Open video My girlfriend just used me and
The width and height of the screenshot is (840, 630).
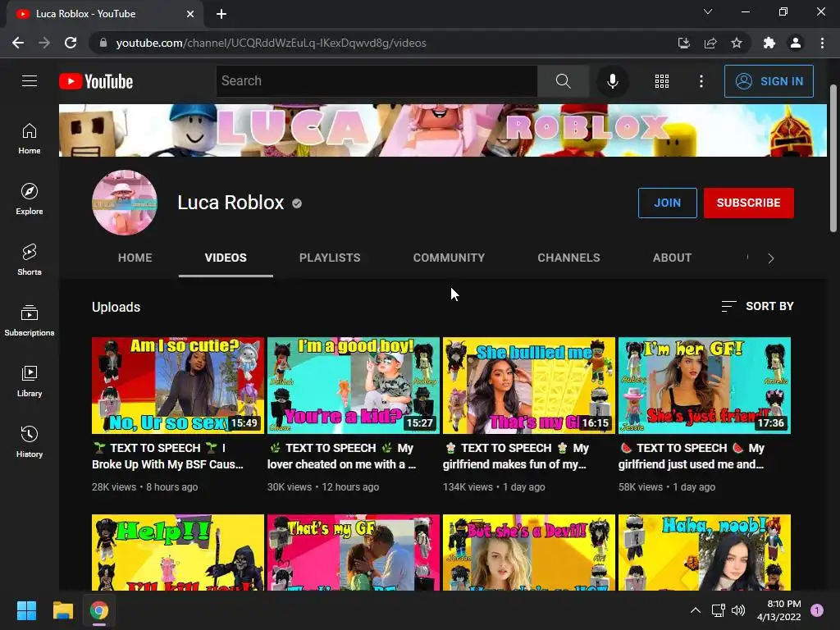click(x=692, y=456)
